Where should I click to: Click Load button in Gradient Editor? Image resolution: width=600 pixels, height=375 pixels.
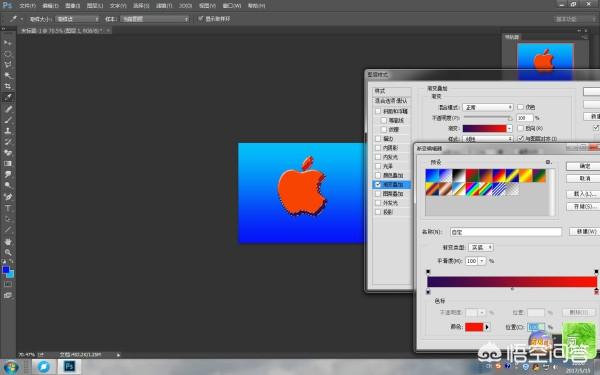click(584, 194)
